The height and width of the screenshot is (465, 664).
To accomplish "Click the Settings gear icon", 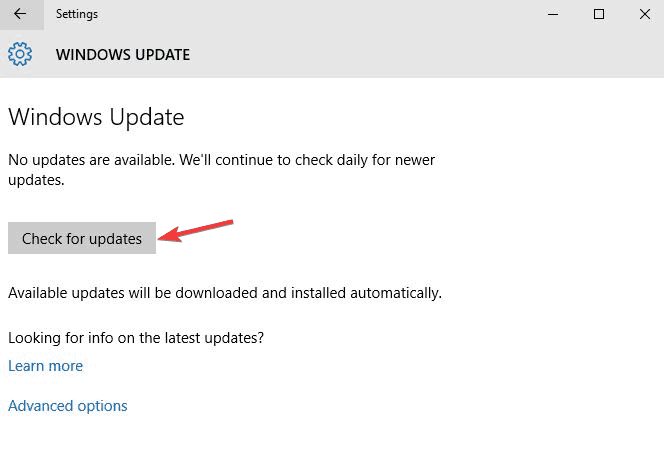I will pyautogui.click(x=20, y=53).
